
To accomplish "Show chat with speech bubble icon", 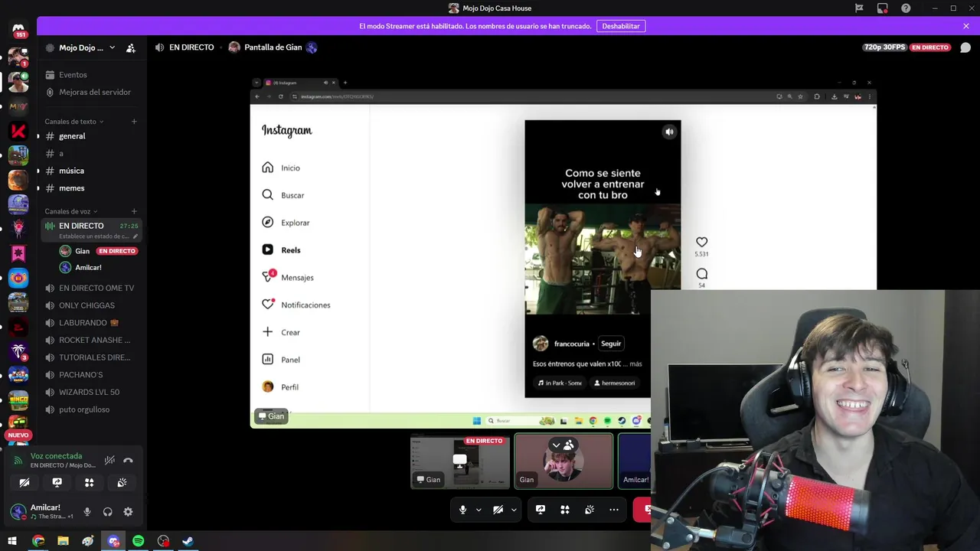I will [965, 47].
